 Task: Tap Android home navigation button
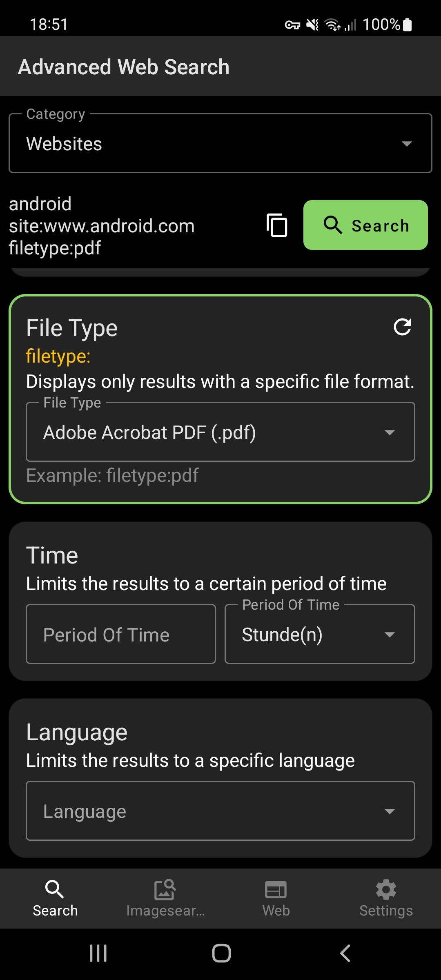pos(221,953)
